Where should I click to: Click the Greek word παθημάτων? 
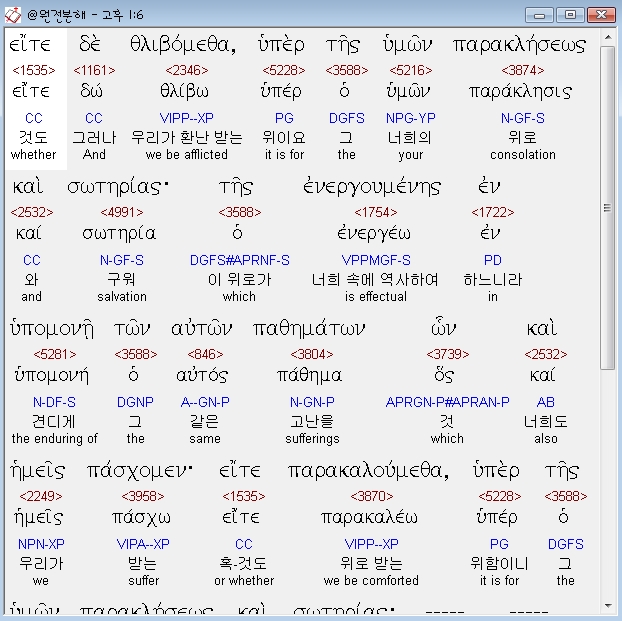point(309,329)
